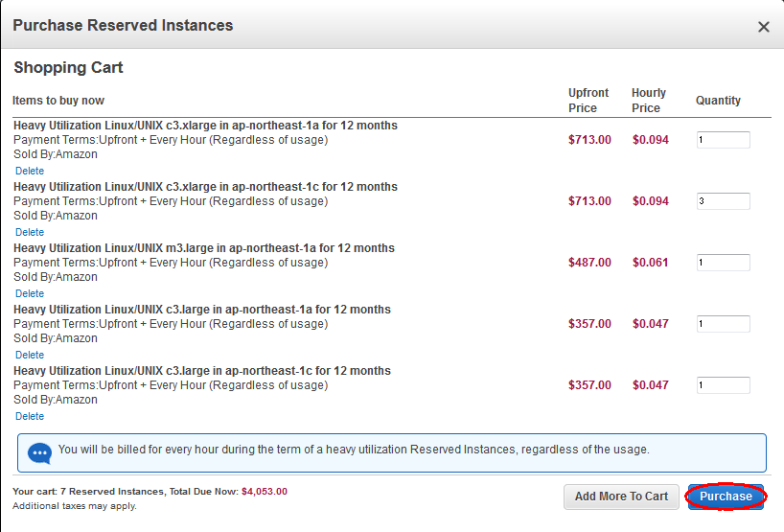Image resolution: width=784 pixels, height=532 pixels.
Task: Click the blue speech bubble info icon
Action: coord(39,453)
